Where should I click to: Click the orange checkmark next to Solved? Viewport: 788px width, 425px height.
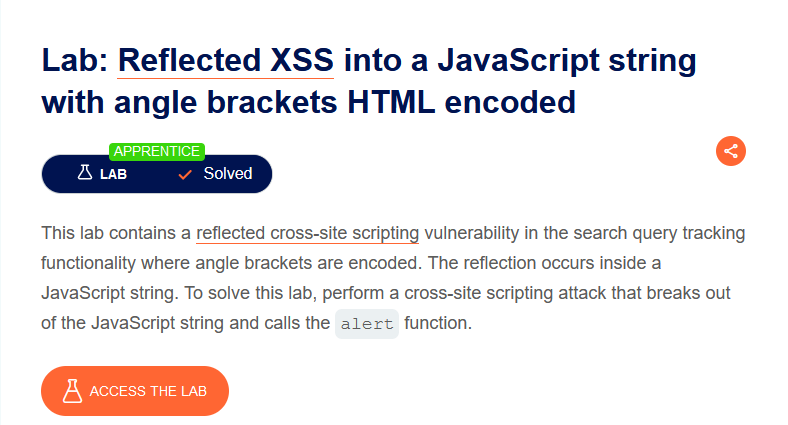[x=185, y=174]
